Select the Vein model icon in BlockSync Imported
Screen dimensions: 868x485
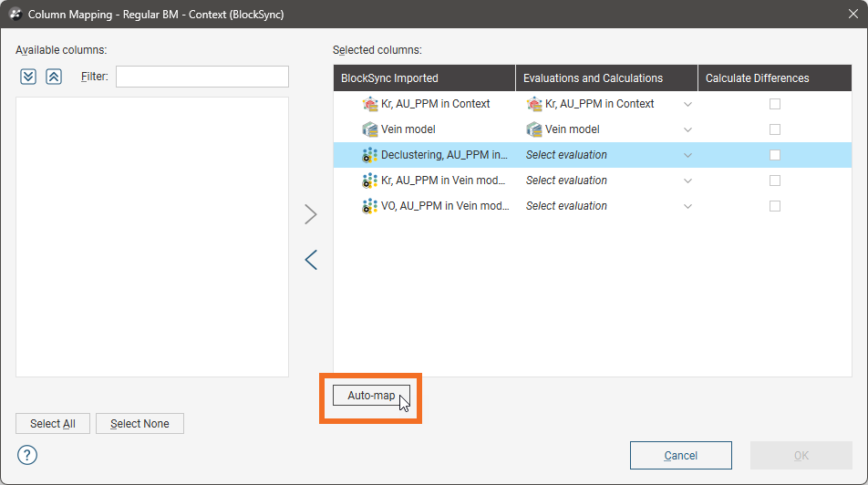pyautogui.click(x=370, y=129)
